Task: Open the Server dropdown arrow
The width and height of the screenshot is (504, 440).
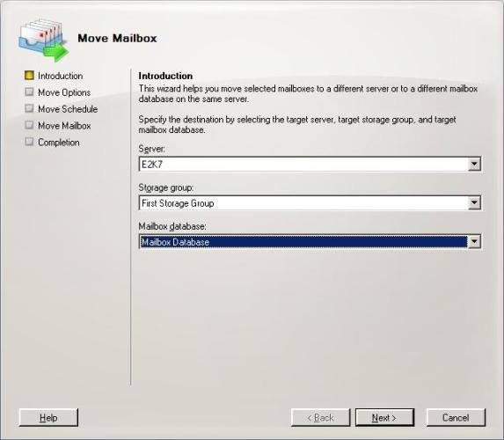Action: [474, 164]
